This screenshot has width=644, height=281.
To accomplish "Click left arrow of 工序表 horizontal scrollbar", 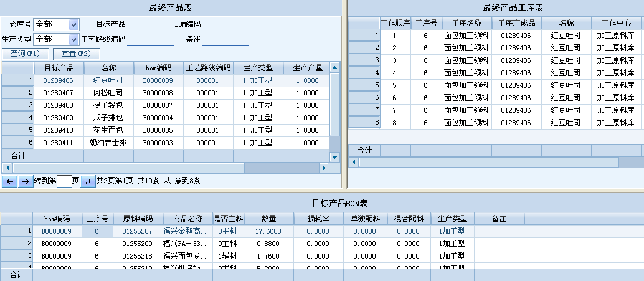I will [353, 162].
